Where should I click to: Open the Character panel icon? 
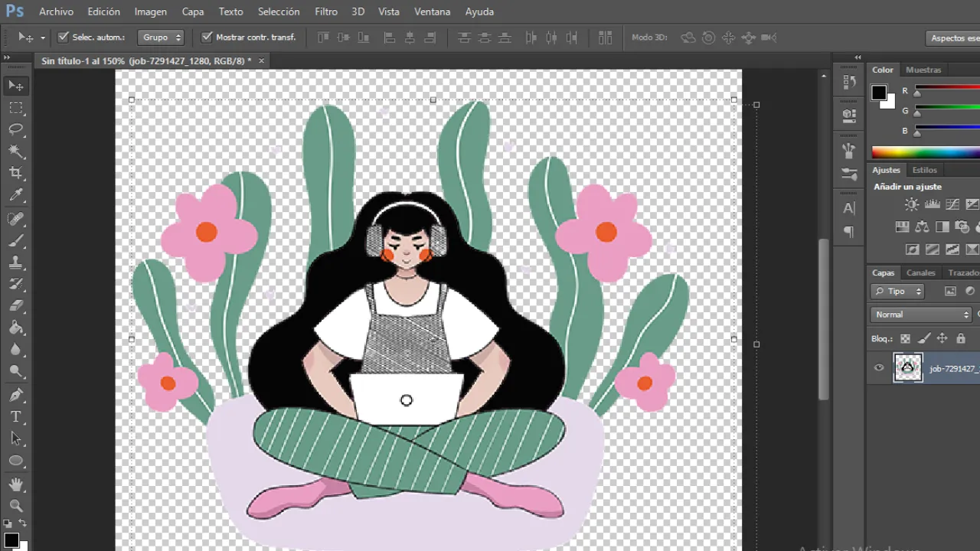[849, 208]
